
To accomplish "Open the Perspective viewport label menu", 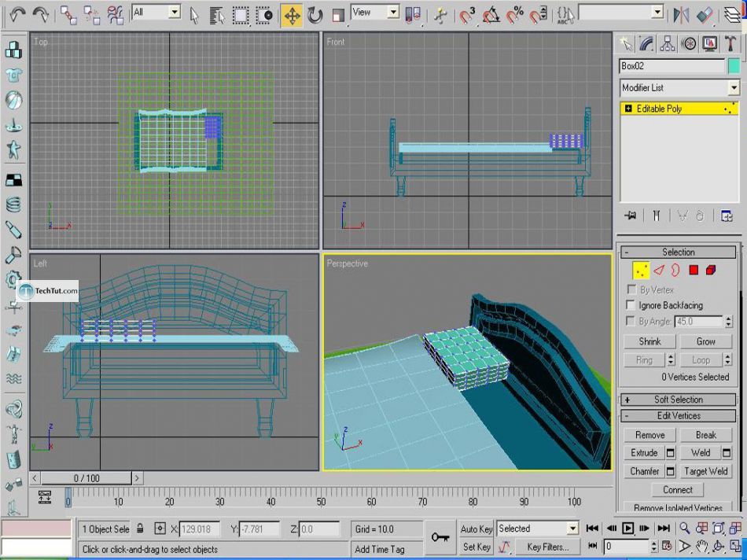I will click(348, 263).
